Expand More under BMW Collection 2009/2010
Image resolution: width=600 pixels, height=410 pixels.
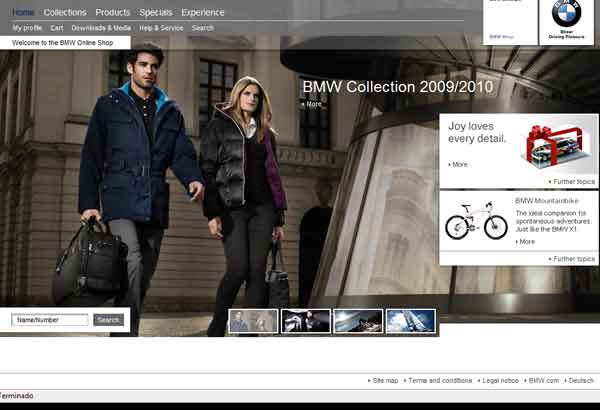(314, 104)
